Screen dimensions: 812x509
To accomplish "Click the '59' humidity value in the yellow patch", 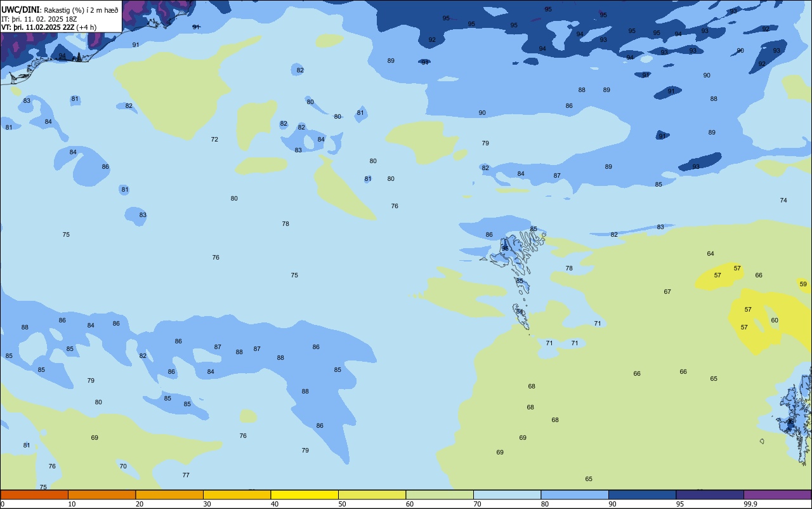I will click(x=803, y=284).
